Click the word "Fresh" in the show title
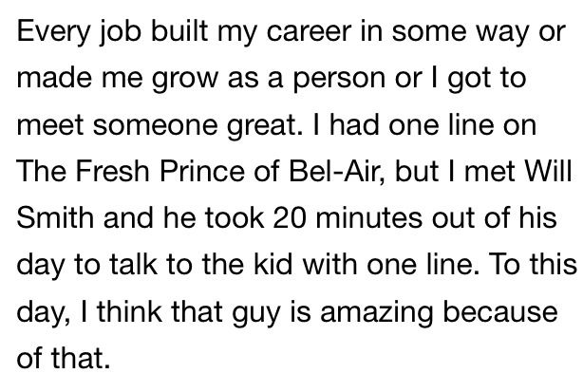 (112, 171)
